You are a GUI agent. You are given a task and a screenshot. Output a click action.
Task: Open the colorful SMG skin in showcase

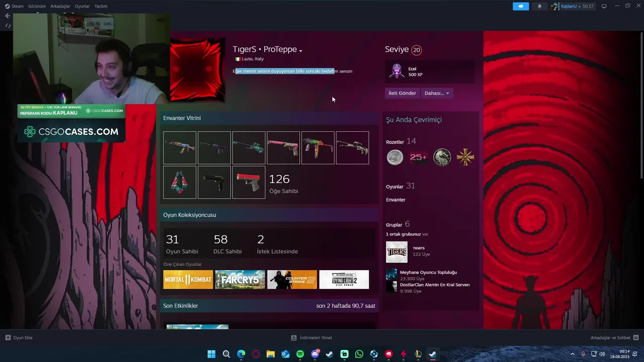[318, 148]
